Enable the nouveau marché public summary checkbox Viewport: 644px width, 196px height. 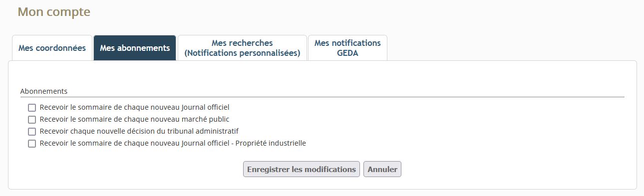(32, 120)
